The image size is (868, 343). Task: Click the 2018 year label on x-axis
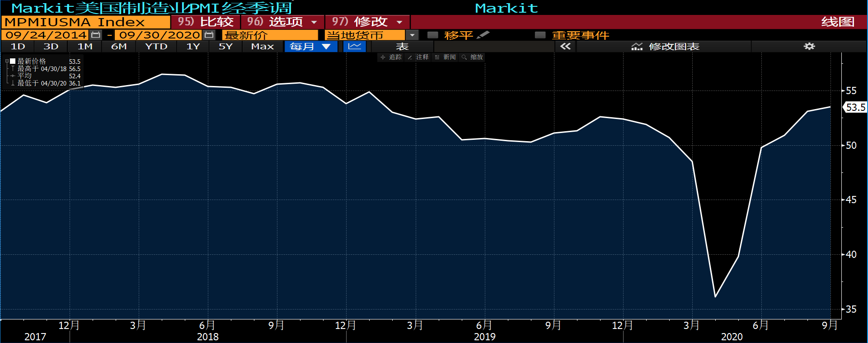208,337
